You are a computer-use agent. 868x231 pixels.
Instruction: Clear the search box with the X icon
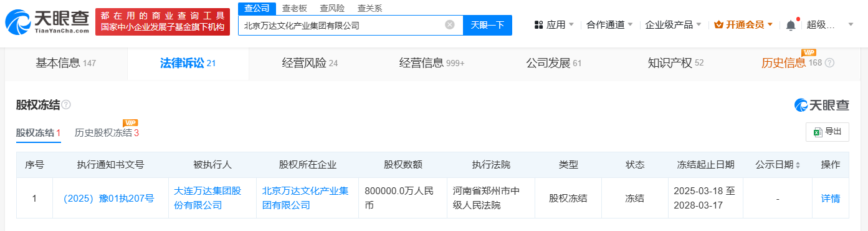click(450, 25)
